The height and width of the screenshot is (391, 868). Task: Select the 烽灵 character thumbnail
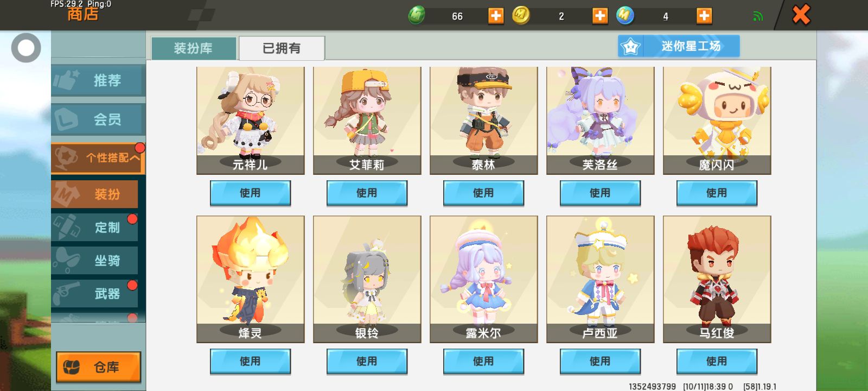[251, 279]
